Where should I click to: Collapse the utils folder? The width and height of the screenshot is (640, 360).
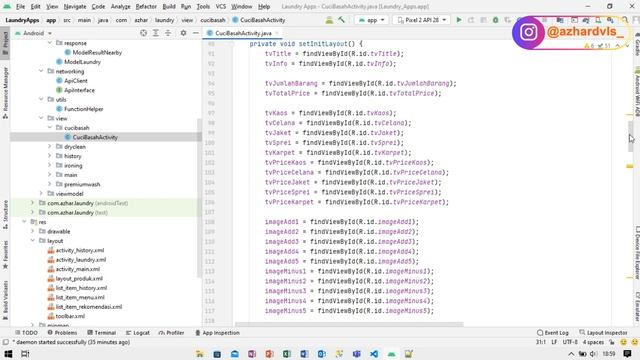(x=41, y=99)
